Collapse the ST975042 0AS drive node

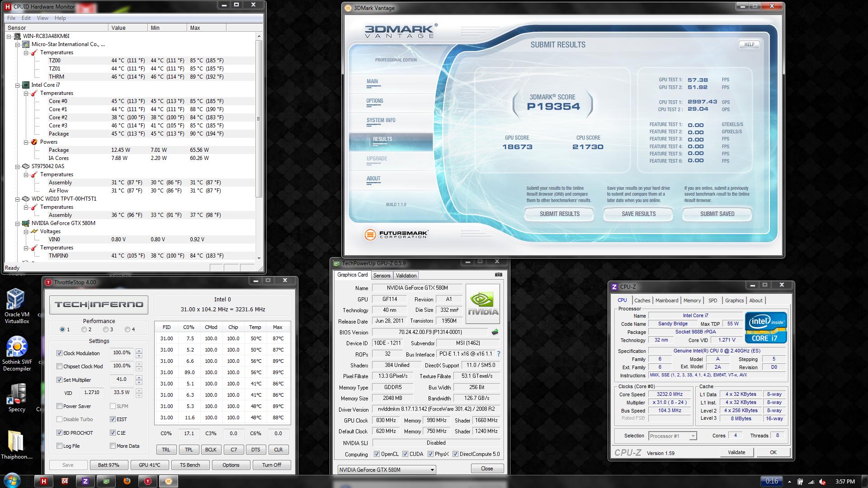[17, 166]
